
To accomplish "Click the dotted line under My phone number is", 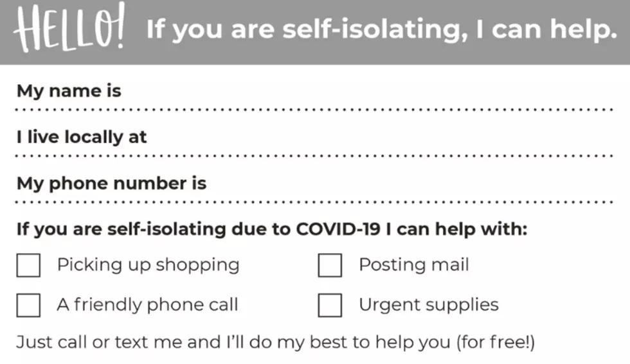I will (314, 202).
